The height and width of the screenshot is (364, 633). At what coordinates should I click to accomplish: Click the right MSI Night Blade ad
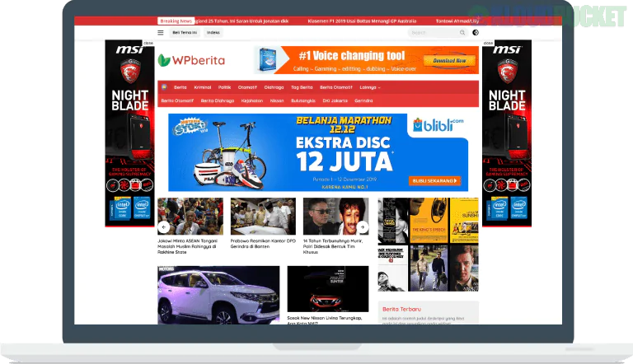tap(507, 133)
